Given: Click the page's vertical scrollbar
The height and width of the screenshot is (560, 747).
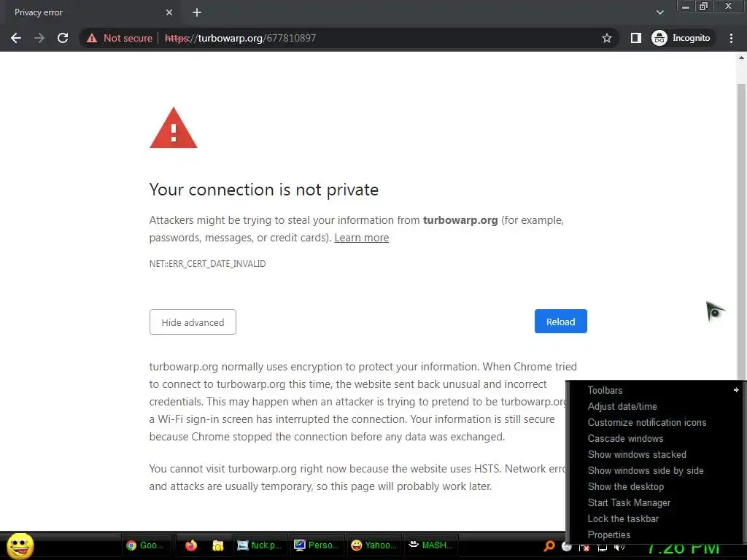Looking at the screenshot, I should tap(741, 219).
